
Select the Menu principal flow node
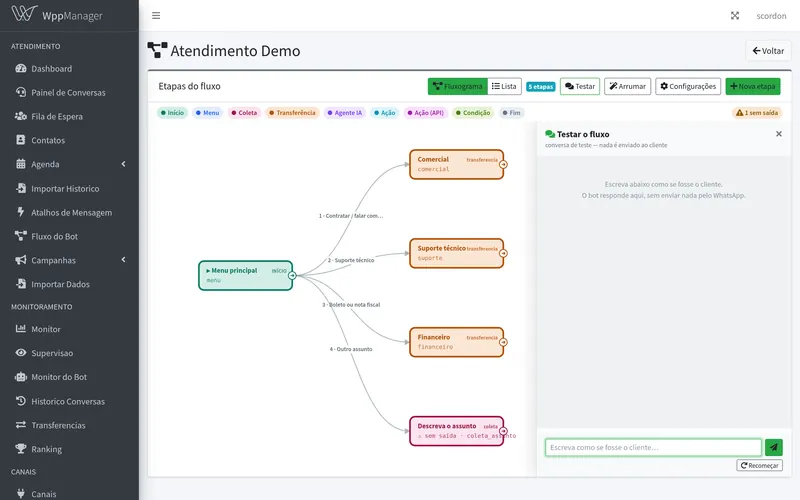tap(245, 276)
